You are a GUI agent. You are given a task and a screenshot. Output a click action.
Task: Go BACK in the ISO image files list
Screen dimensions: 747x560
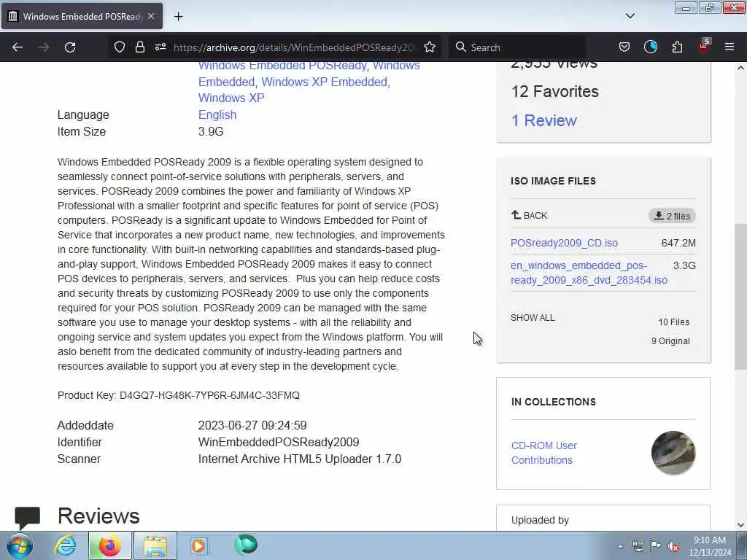pos(530,215)
